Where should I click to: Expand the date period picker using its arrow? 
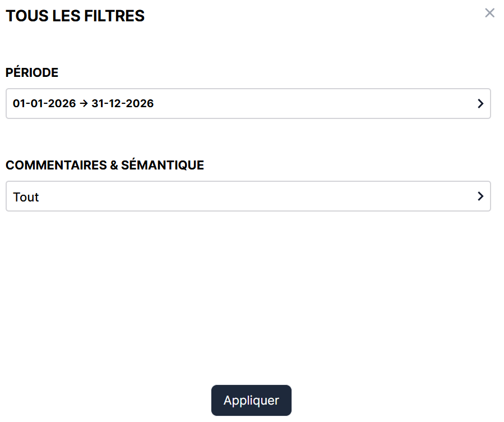click(x=480, y=104)
